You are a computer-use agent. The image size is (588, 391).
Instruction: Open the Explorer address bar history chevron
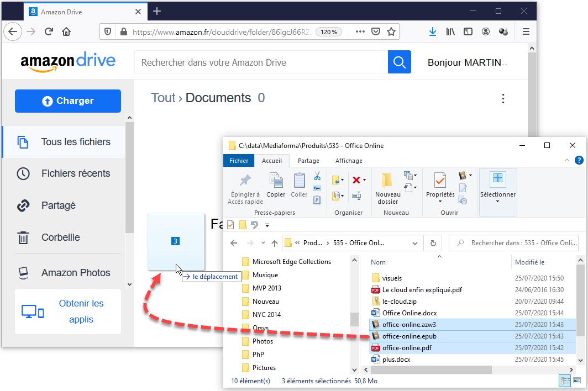(x=415, y=243)
